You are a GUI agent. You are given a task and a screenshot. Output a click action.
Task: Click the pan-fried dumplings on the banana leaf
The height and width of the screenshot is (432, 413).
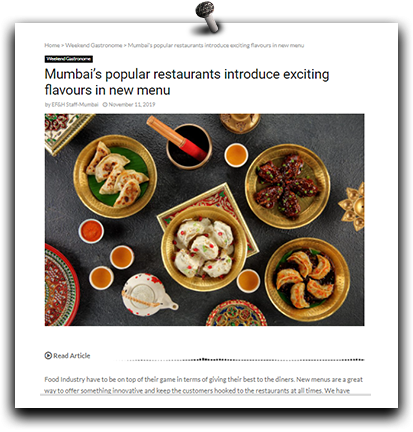pos(115,176)
